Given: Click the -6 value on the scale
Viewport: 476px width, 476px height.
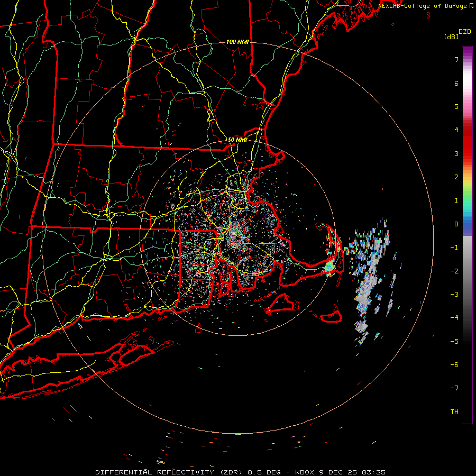Looking at the screenshot, I should [454, 365].
